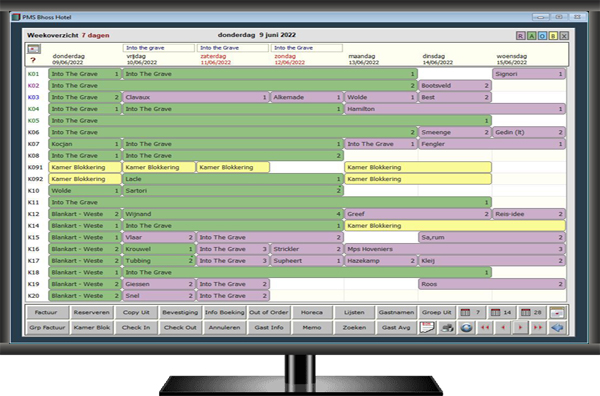Switch to the 28 days calendar view

(x=532, y=313)
